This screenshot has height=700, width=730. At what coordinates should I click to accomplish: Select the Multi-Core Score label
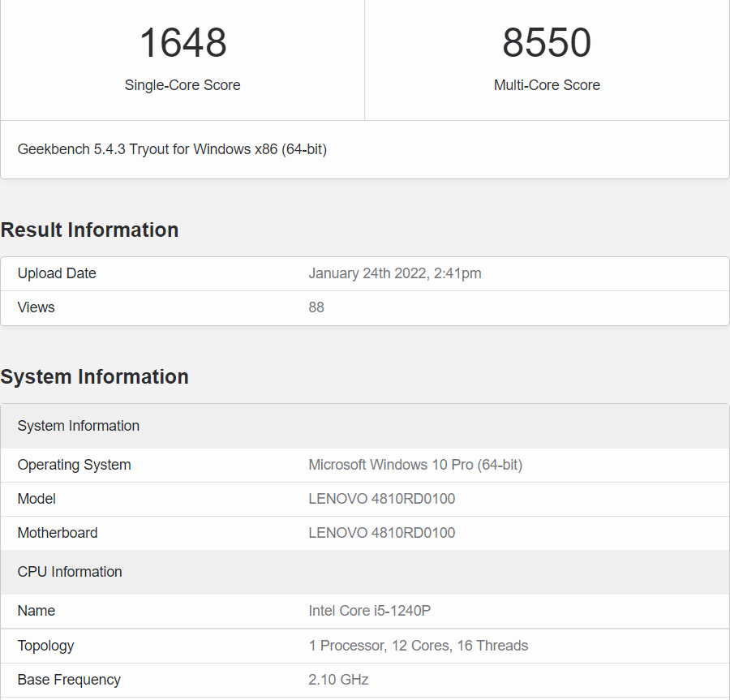547,85
